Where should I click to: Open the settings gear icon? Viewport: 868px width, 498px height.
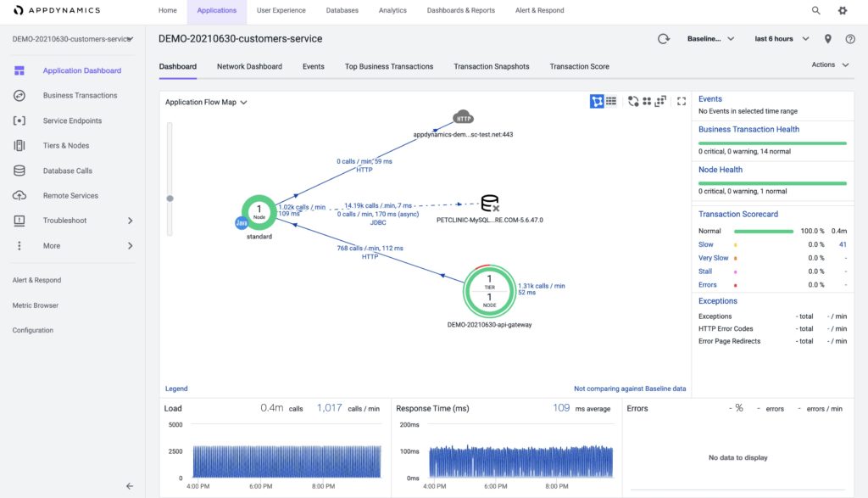pos(842,10)
